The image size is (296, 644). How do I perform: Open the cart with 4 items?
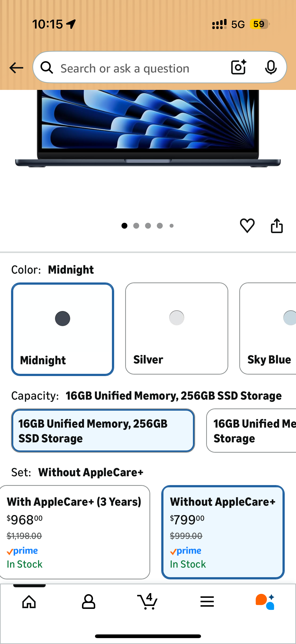click(x=148, y=601)
